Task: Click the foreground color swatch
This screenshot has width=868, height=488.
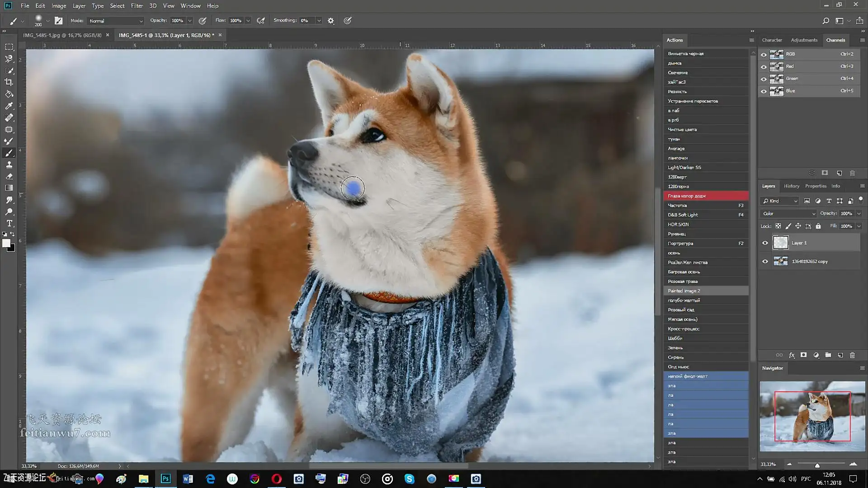Action: click(x=6, y=243)
